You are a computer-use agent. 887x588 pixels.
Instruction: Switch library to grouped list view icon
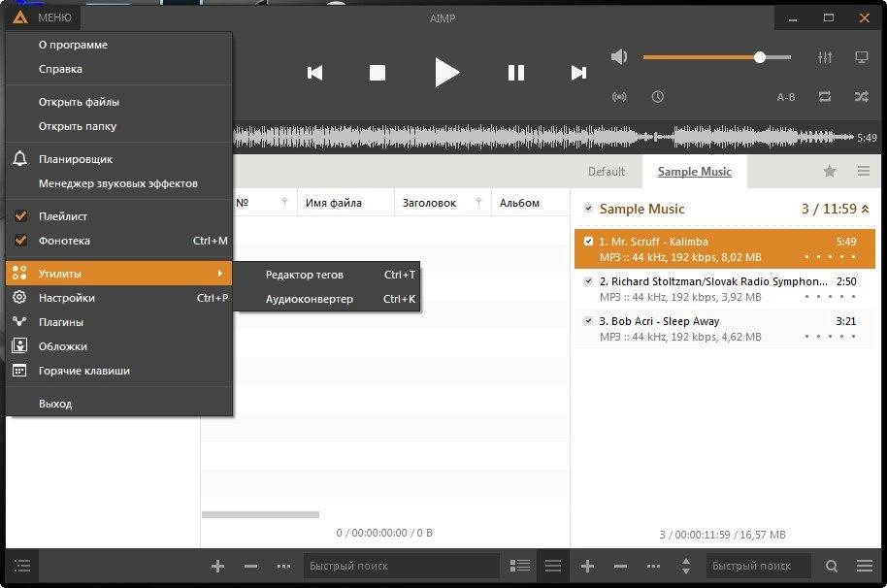(520, 566)
